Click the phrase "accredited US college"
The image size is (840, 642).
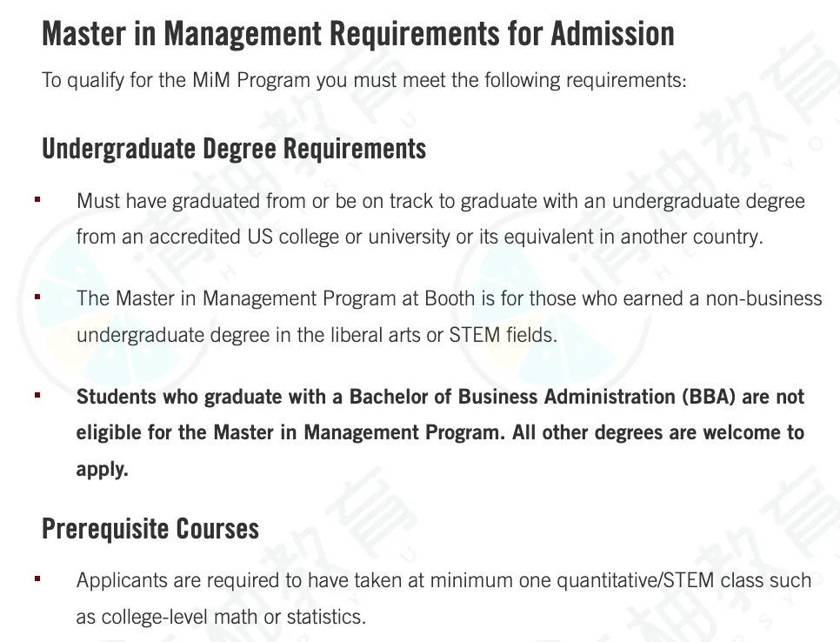tap(230, 237)
